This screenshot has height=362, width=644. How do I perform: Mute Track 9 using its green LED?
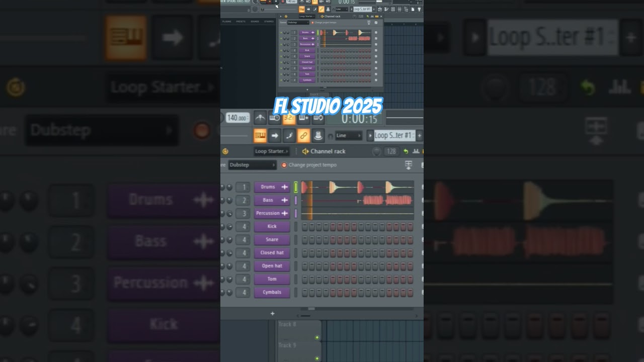tap(317, 358)
